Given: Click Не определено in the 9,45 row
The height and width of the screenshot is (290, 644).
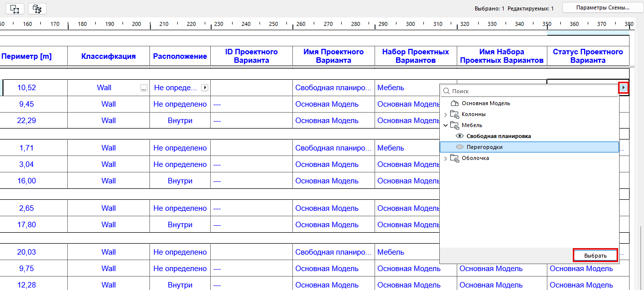Looking at the screenshot, I should click(180, 104).
